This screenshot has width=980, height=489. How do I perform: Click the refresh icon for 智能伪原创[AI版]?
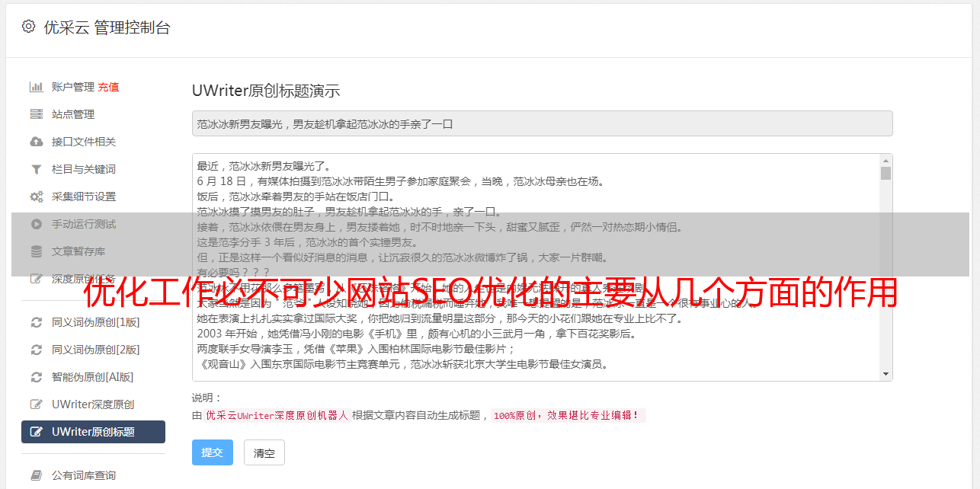36,377
